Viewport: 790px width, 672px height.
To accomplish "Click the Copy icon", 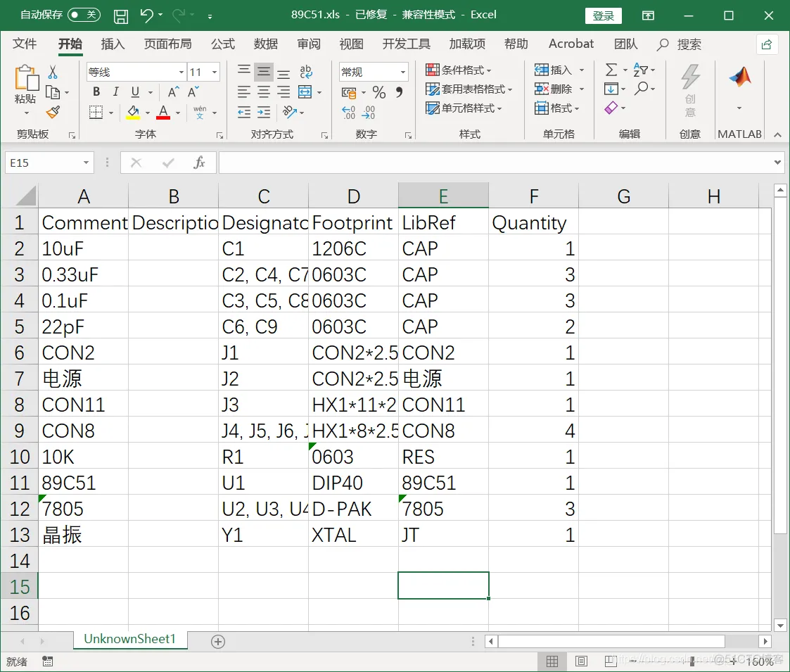I will (x=52, y=92).
